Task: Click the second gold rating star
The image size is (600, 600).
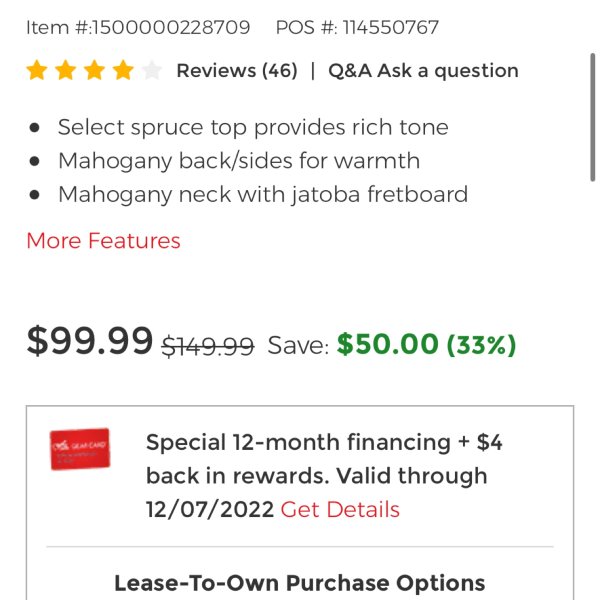Action: pyautogui.click(x=66, y=70)
